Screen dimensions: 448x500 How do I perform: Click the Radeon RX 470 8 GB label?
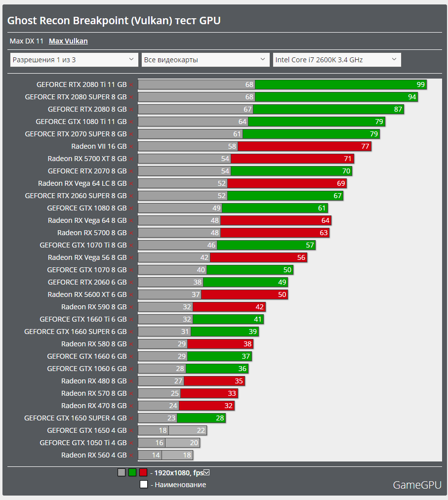coord(94,406)
